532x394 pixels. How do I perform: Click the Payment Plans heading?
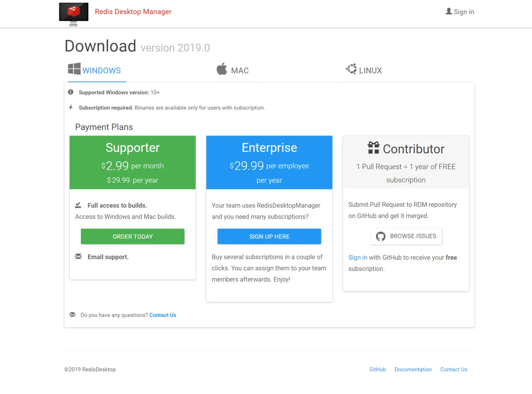104,127
